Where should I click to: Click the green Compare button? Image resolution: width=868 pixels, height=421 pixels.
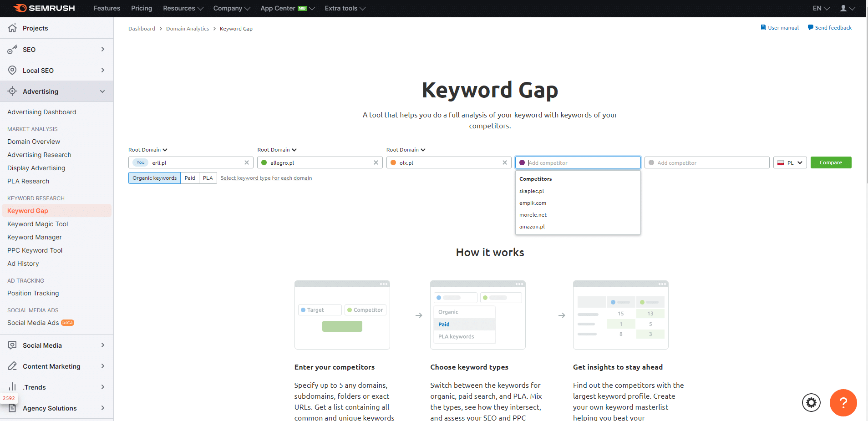click(x=831, y=162)
